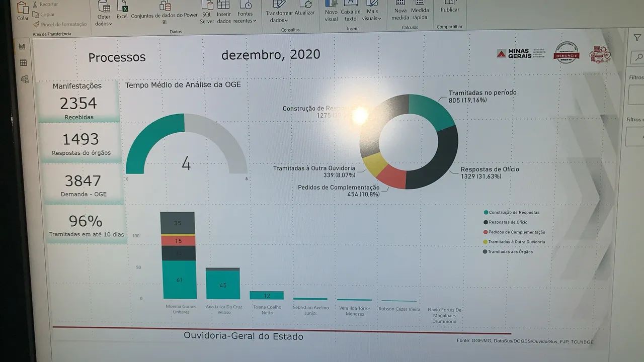Click the Respostas de Ofício 1329 (31,63%) data label

(490, 172)
